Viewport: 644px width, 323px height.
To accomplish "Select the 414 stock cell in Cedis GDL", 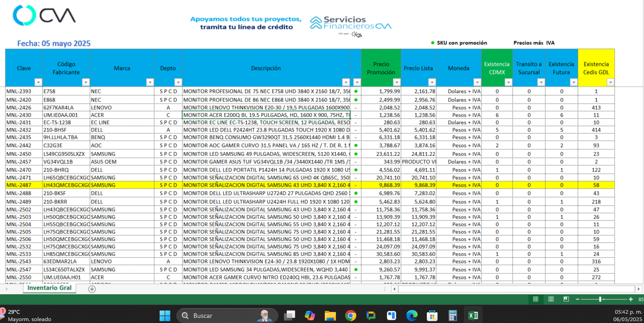I will [596, 130].
